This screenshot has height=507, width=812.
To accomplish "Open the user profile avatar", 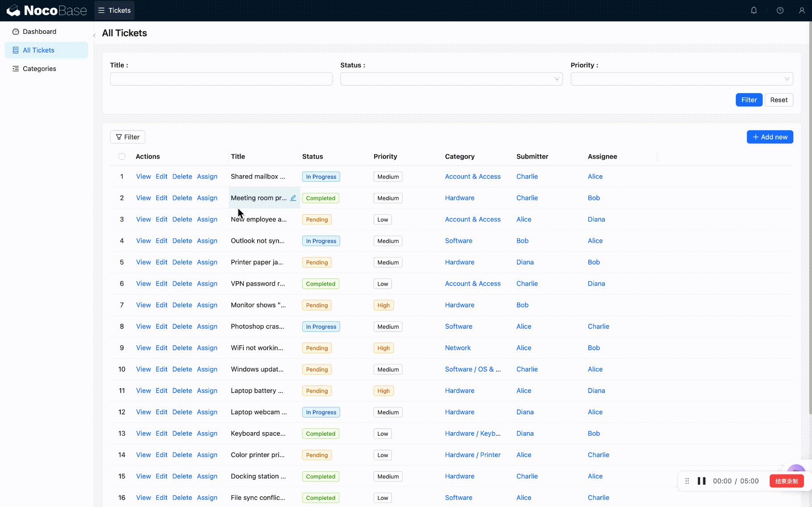I will (x=802, y=10).
